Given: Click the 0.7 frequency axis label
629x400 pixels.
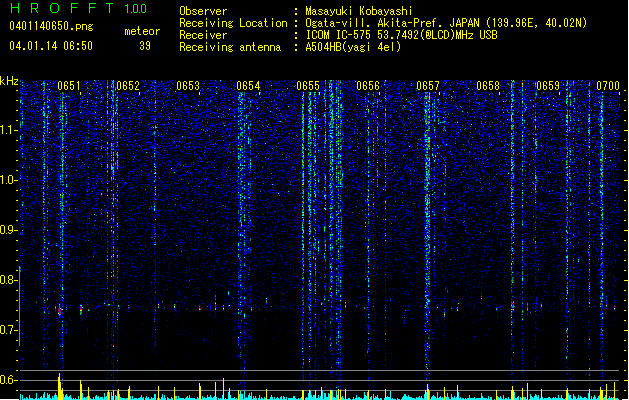Looking at the screenshot, I should [x=9, y=330].
